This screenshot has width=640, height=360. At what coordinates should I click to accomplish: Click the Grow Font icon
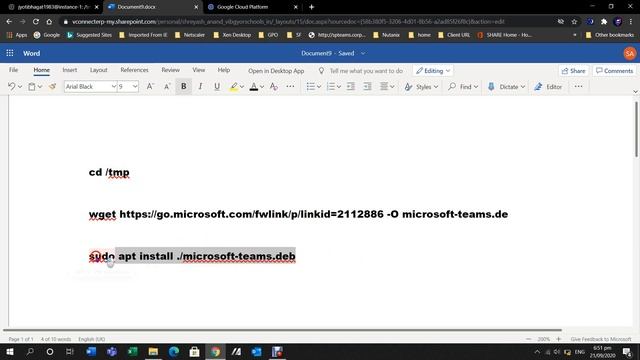pos(150,87)
